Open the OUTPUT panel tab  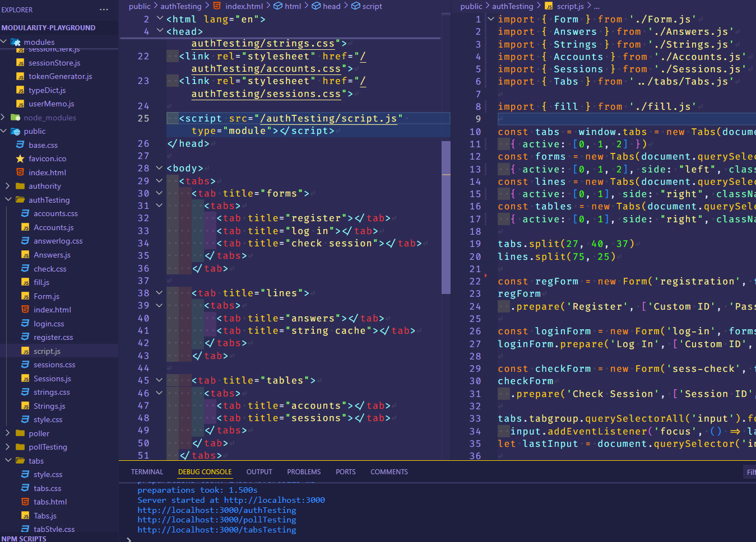coord(259,472)
